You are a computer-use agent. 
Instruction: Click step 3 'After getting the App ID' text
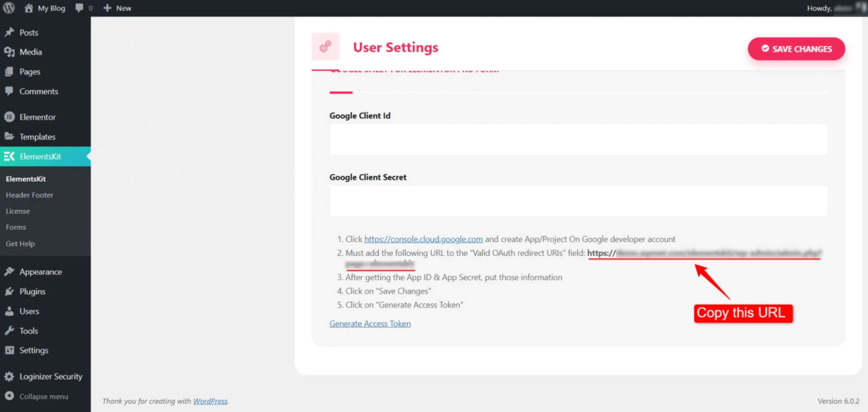(454, 277)
